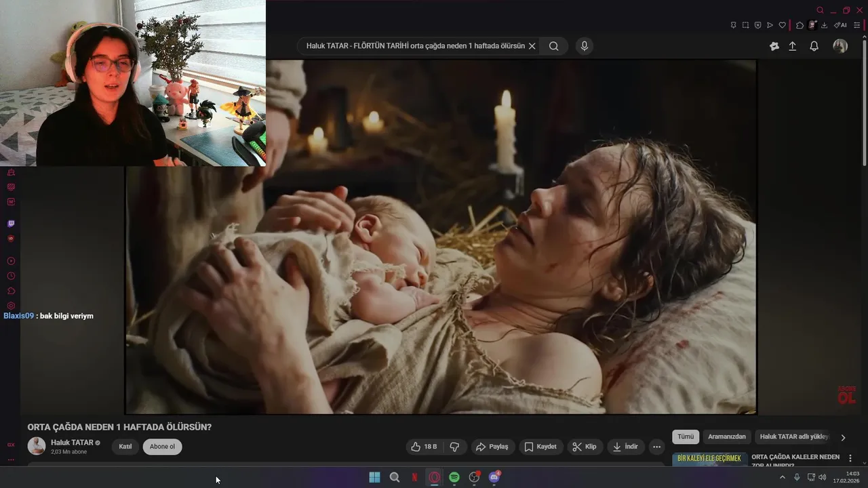Clear the YouTube search box text
The image size is (868, 488).
(532, 46)
